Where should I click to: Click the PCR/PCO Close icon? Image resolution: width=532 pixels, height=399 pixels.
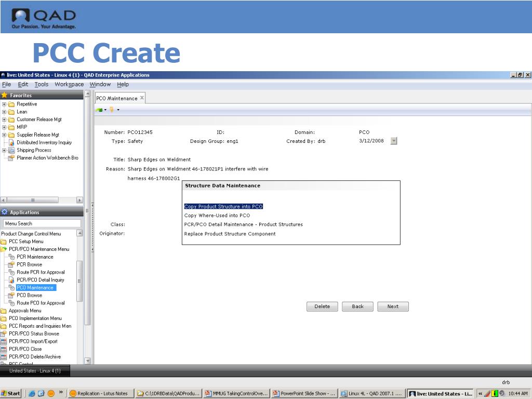point(4,349)
